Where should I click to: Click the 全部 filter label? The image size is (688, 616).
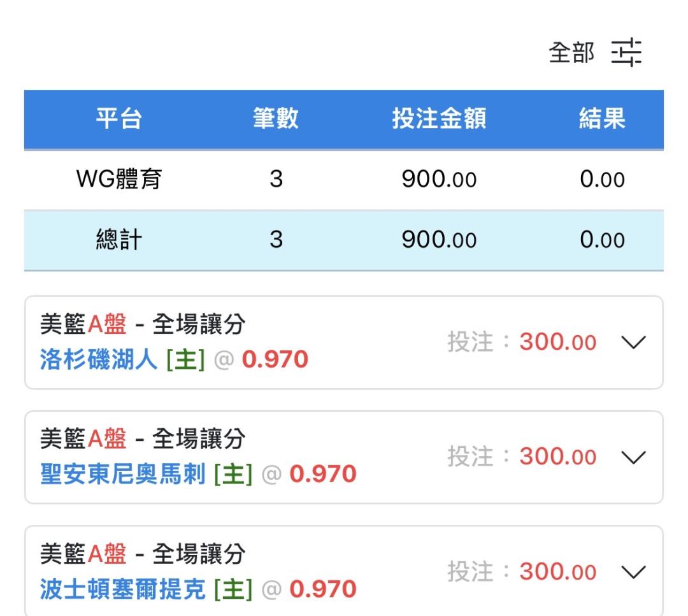click(571, 54)
